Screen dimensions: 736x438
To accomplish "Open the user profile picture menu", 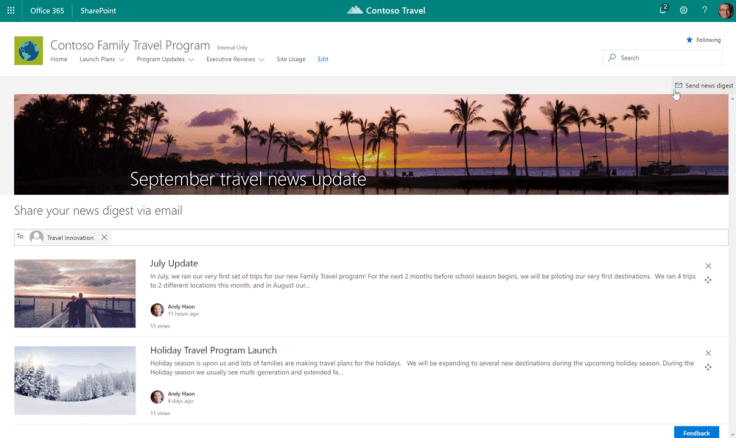I will [x=725, y=10].
